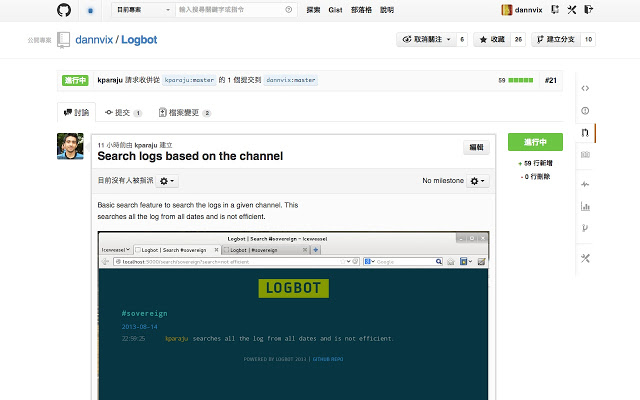
Task: Open the create new repository icon
Action: point(555,9)
